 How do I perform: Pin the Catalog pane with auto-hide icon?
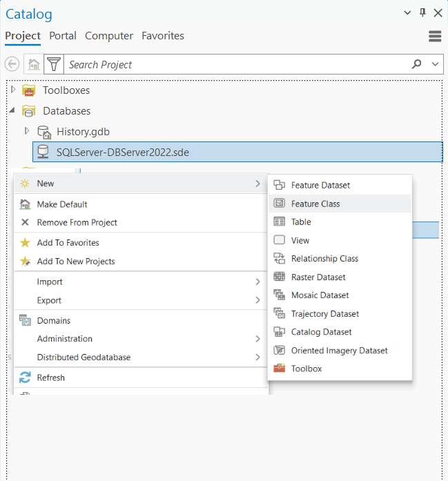tap(422, 12)
